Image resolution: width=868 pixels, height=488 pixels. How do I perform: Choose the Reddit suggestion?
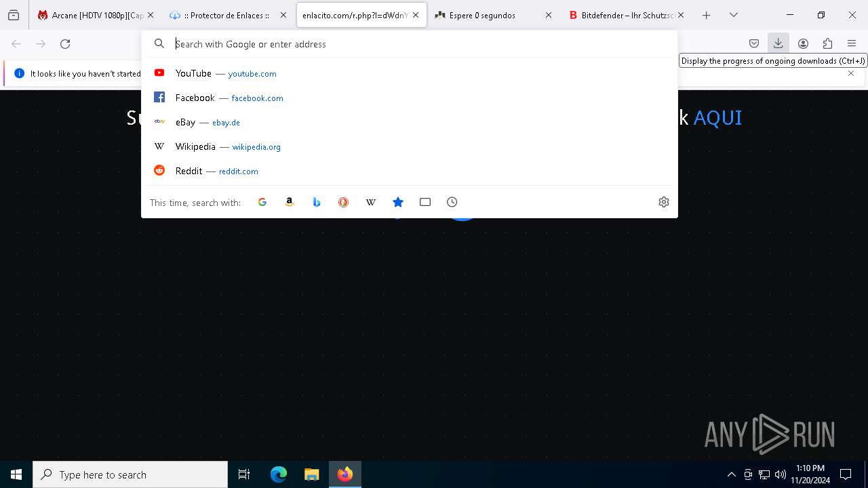[410, 171]
